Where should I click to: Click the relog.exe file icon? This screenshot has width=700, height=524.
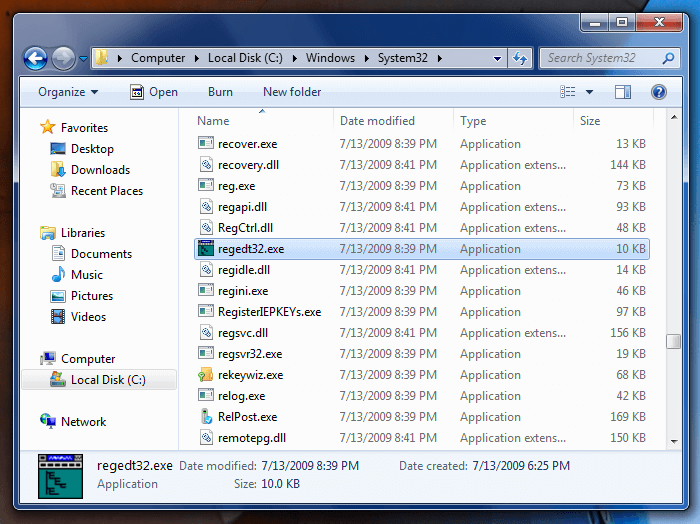pos(206,395)
